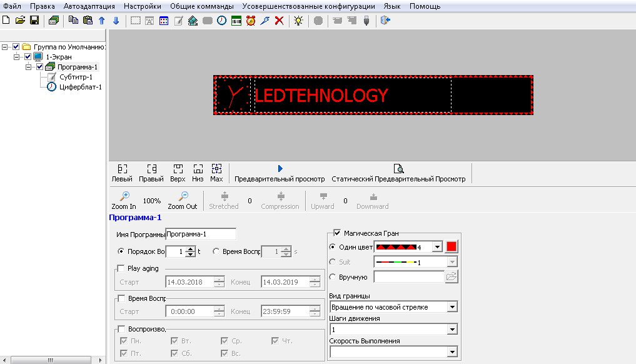Screen dimensions: 636x364
Task: Click the red alarm clock icon
Action: 251,20
